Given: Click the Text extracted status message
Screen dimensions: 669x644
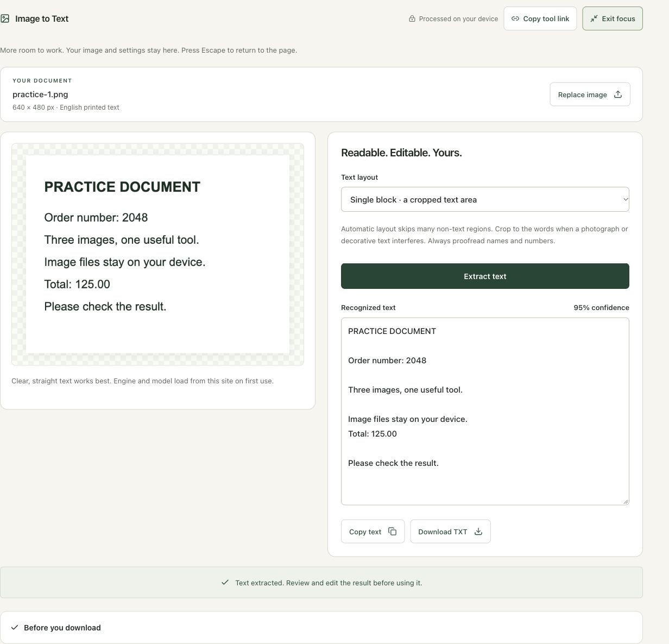Looking at the screenshot, I should (329, 583).
